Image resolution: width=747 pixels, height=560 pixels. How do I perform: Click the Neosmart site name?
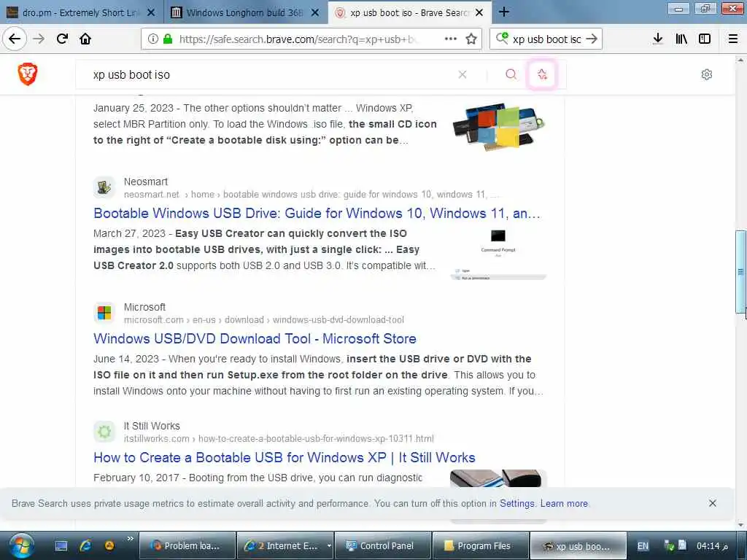(x=146, y=182)
